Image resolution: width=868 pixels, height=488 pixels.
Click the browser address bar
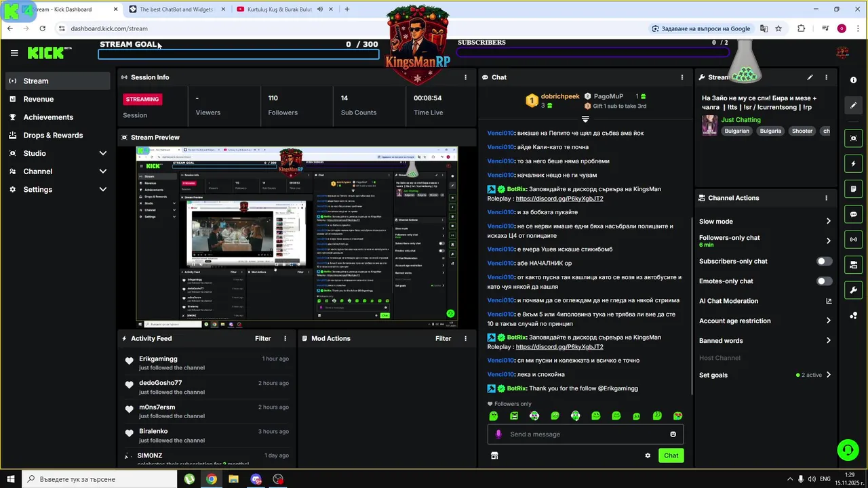tap(353, 28)
